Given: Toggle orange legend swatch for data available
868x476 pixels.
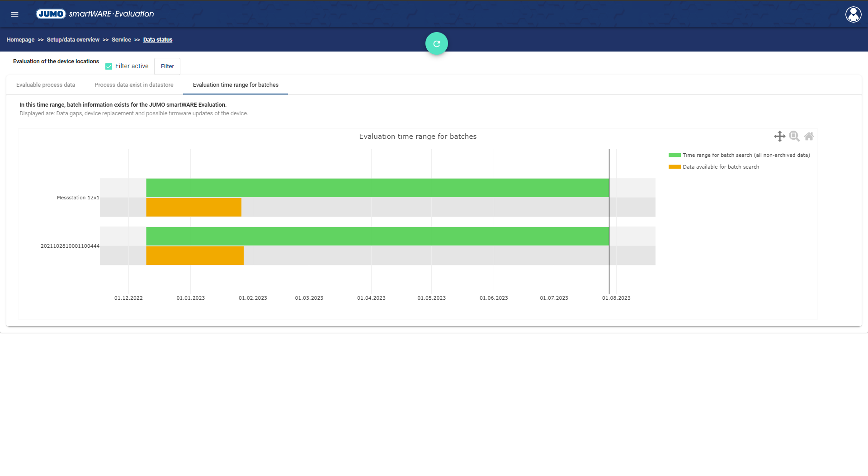Looking at the screenshot, I should [x=675, y=167].
